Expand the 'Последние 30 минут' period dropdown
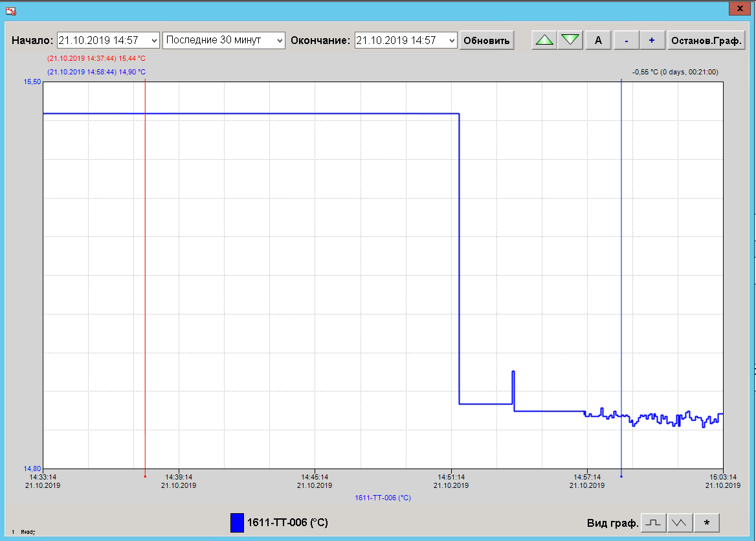The image size is (756, 541). pos(279,40)
